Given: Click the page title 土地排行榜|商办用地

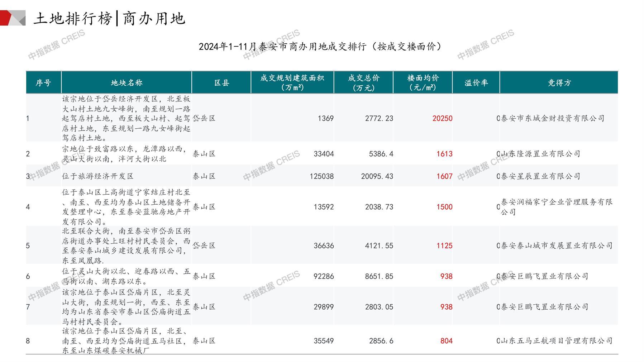Looking at the screenshot, I should (x=109, y=19).
